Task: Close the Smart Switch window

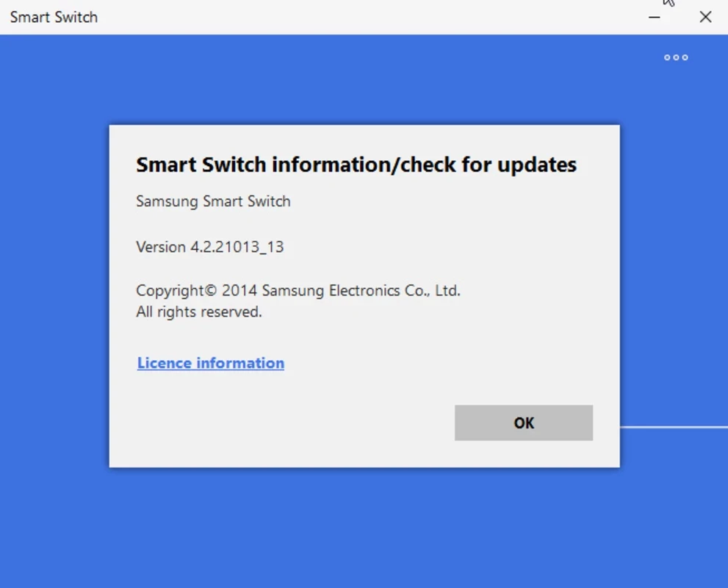Action: point(705,17)
